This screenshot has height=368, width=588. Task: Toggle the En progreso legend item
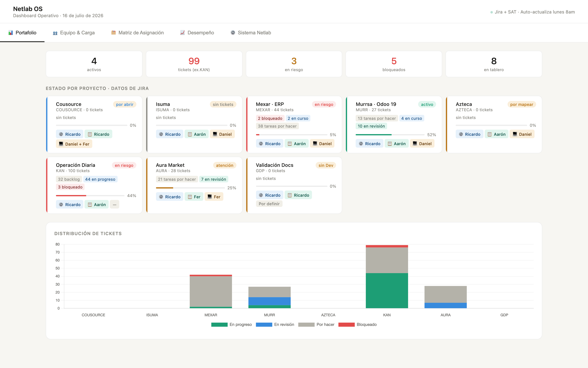point(231,324)
